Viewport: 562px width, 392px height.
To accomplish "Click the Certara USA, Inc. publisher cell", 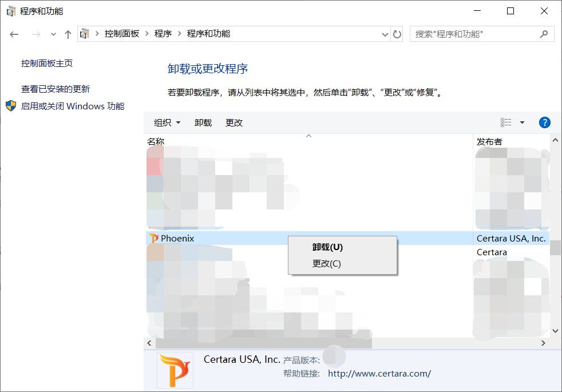I will (x=511, y=238).
